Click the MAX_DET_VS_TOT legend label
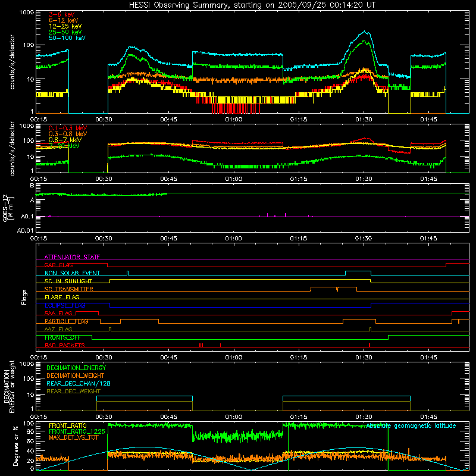 [x=73, y=437]
